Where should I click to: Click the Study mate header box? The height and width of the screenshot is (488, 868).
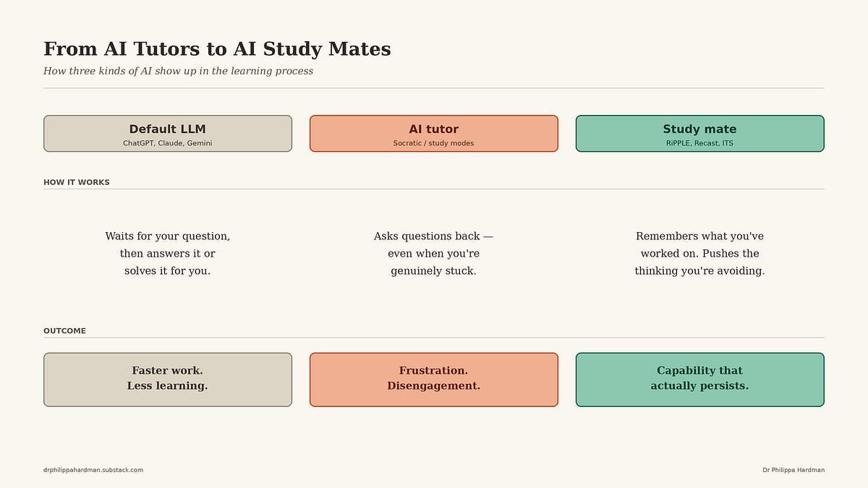pyautogui.click(x=700, y=134)
